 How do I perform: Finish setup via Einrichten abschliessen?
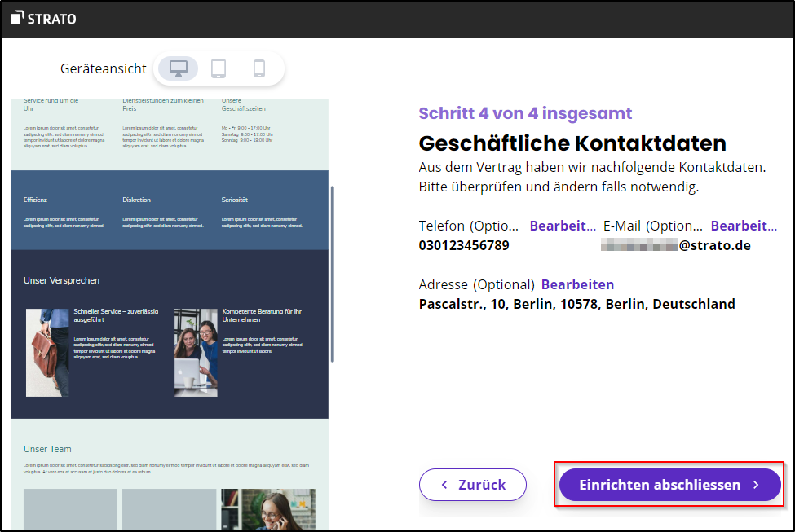[669, 485]
